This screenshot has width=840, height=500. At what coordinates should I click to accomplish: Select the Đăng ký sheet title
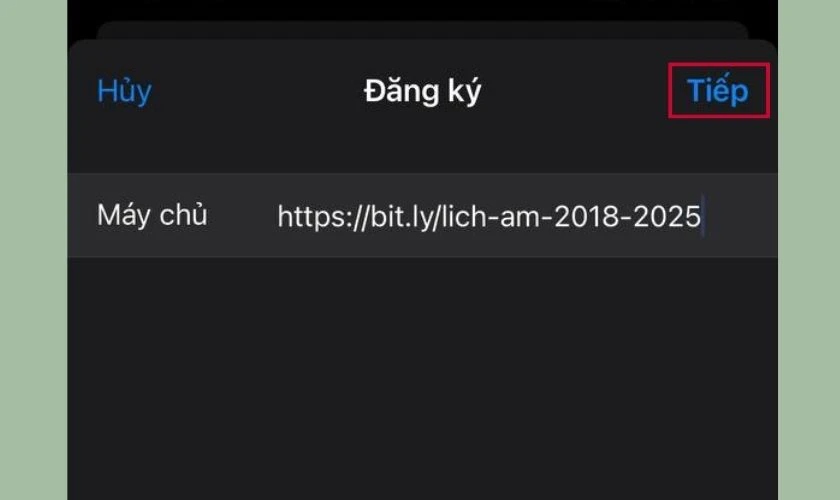coord(422,92)
